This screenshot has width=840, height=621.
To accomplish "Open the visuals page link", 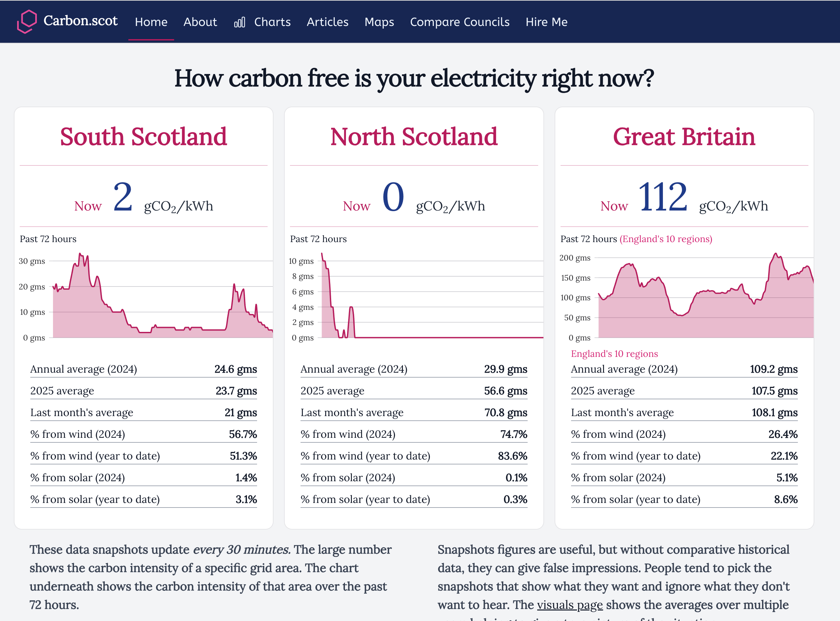I will pos(570,605).
